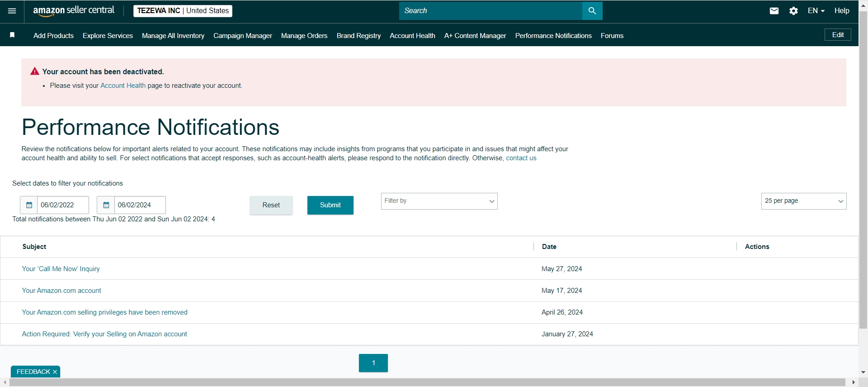Click the Subject column header

[34, 247]
